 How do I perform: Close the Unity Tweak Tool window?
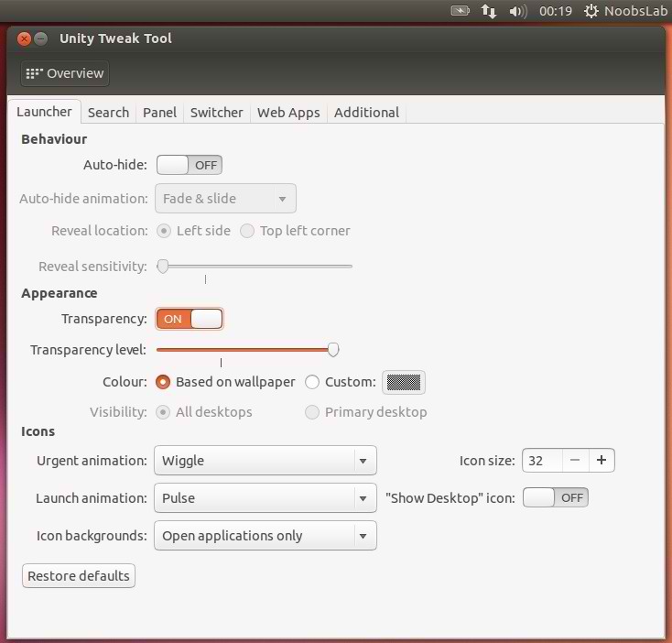coord(24,39)
